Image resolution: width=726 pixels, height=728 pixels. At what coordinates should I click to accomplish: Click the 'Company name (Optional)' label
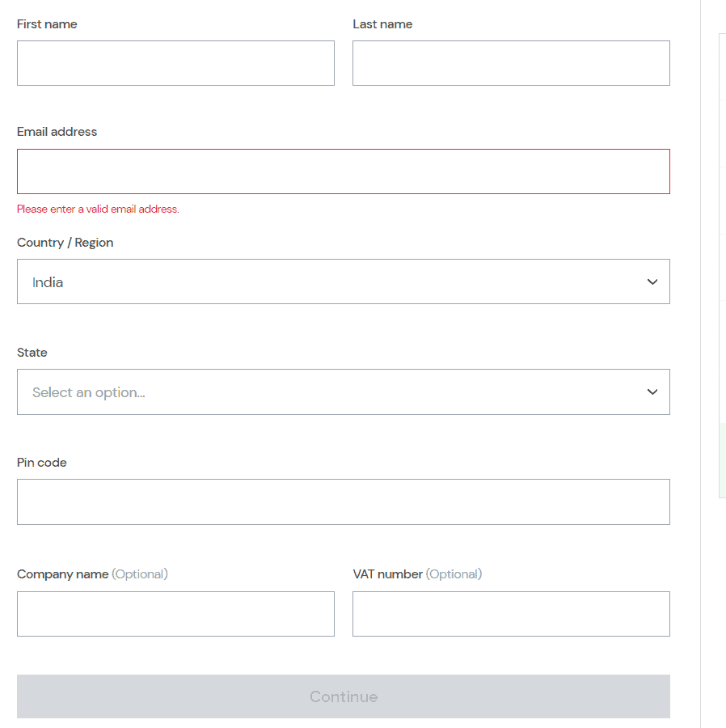point(92,574)
